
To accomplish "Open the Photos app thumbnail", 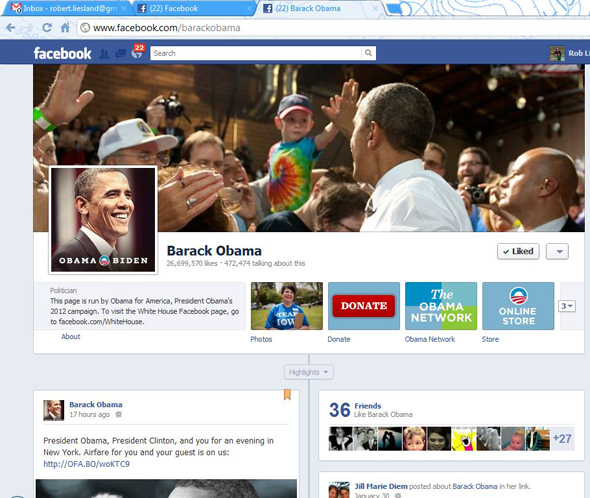I will point(287,306).
